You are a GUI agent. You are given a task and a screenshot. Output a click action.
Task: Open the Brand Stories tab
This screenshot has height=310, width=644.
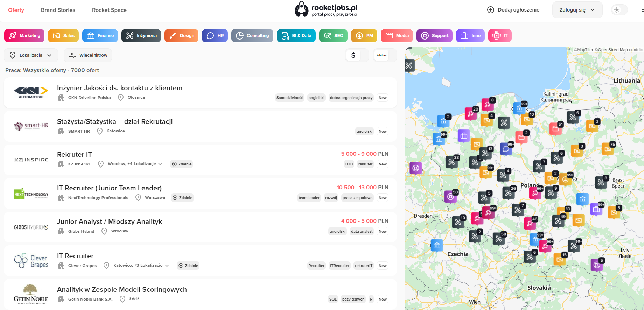point(58,10)
